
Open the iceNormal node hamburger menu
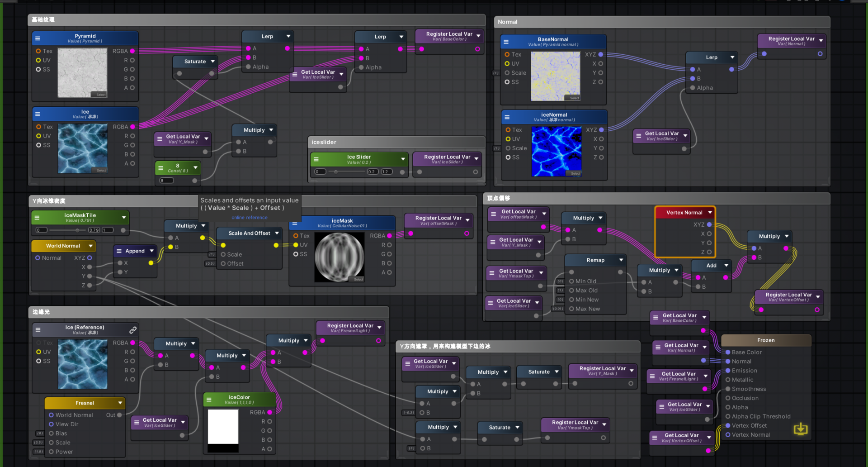(507, 117)
